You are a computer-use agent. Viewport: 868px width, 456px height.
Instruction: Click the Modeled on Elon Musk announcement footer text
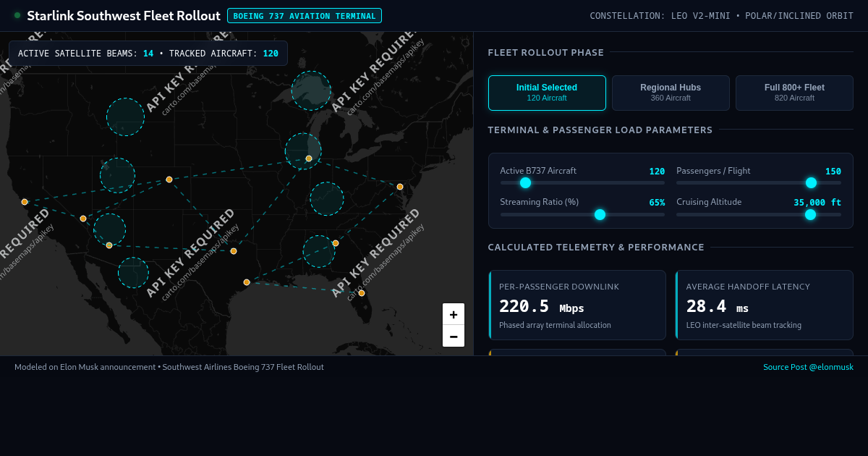pos(169,367)
